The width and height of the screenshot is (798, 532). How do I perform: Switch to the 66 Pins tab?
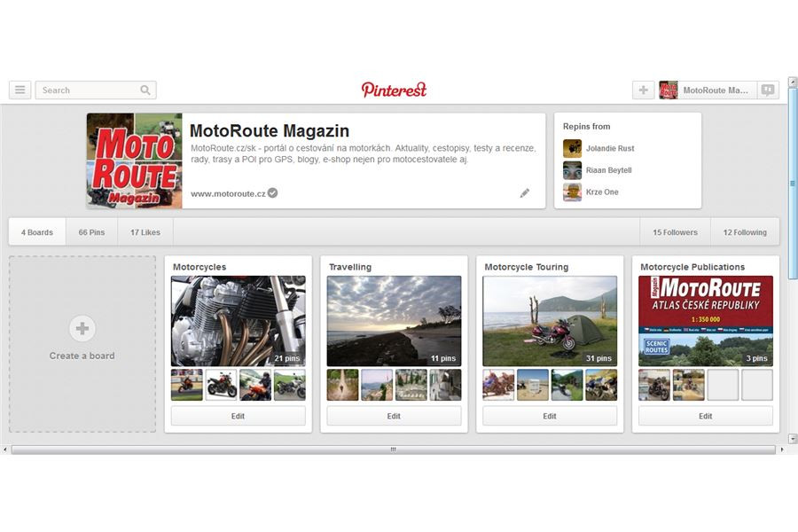click(x=91, y=232)
